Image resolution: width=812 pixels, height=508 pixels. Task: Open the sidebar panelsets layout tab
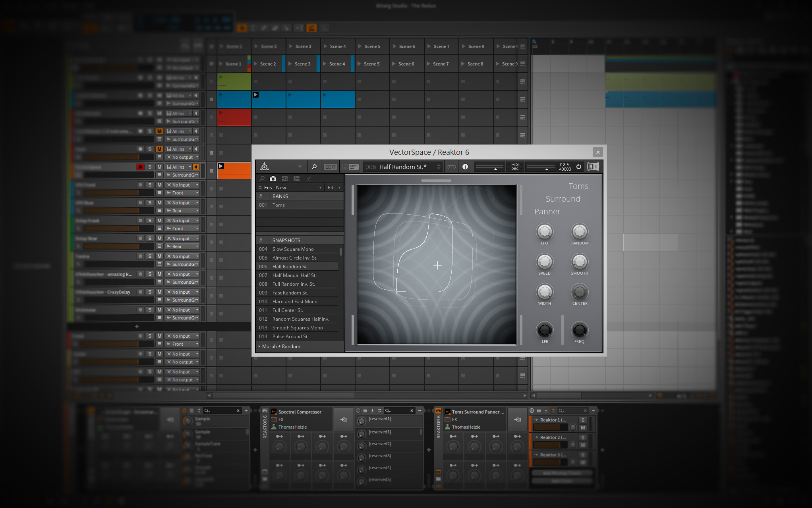tap(296, 179)
